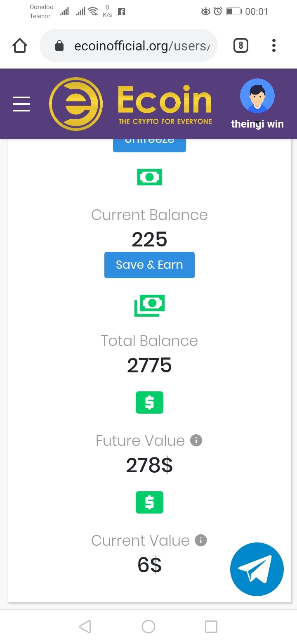
Task: Tap the Total Balance stacked cash icon
Action: tap(149, 305)
